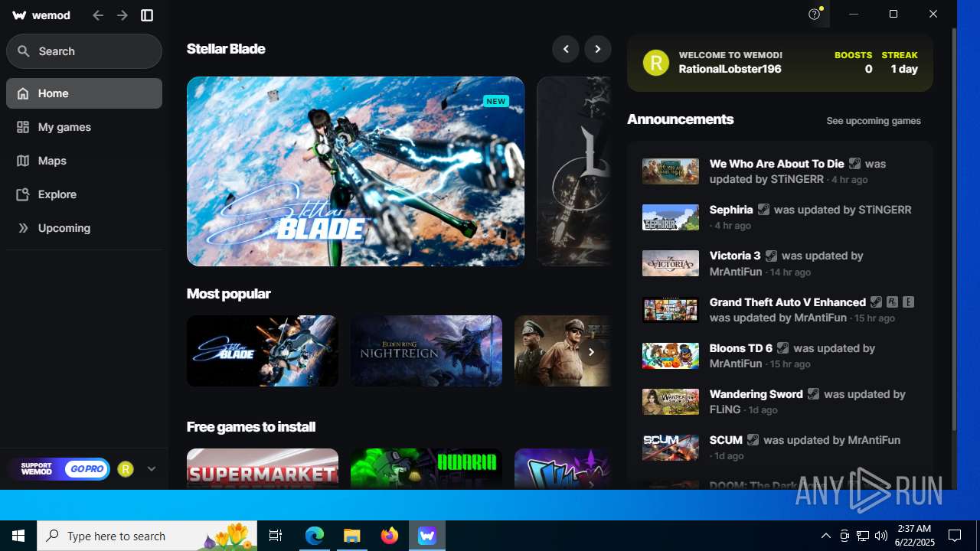Show hidden system tray icons
Viewport: 980px width, 551px height.
[x=825, y=536]
